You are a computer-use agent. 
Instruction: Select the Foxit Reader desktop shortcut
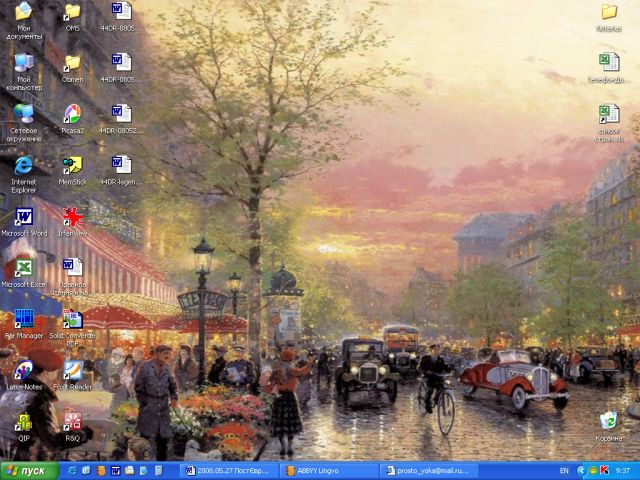pyautogui.click(x=73, y=375)
